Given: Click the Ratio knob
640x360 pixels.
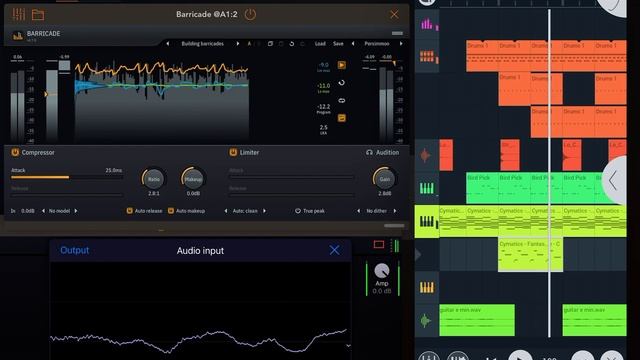Looking at the screenshot, I should coord(153,179).
